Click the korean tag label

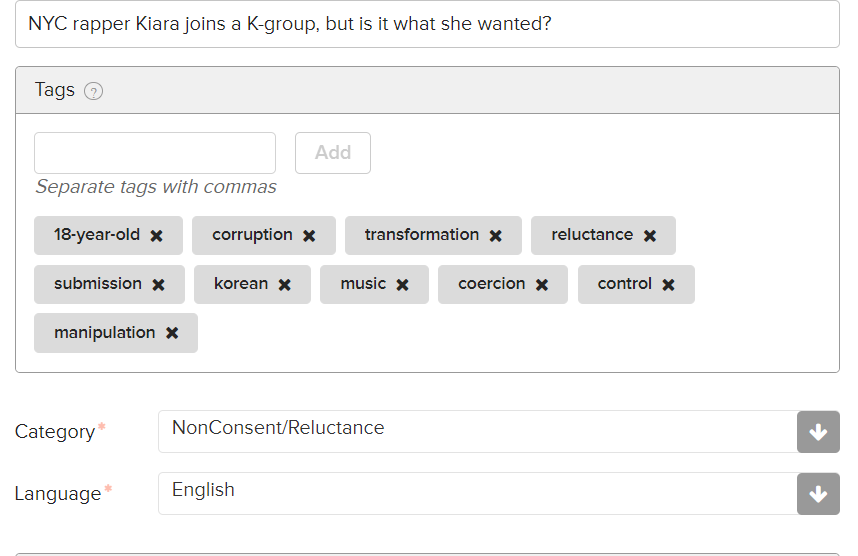pyautogui.click(x=241, y=283)
